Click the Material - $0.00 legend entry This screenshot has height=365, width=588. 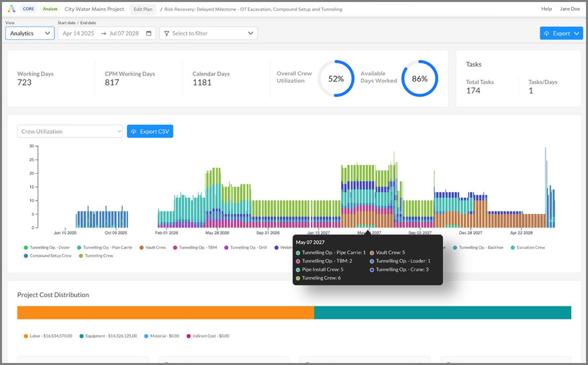coord(162,336)
